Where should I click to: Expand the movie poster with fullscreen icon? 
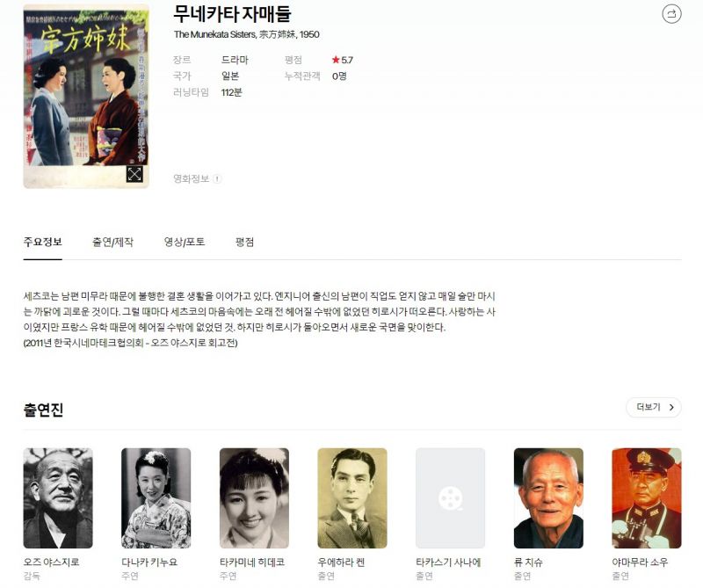click(134, 174)
